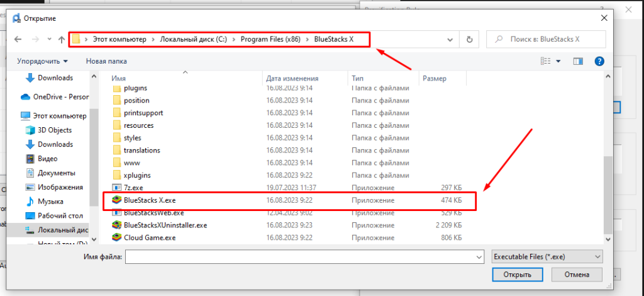This screenshot has height=296, width=644.
Task: Open Изображения in sidebar
Action: click(60, 187)
